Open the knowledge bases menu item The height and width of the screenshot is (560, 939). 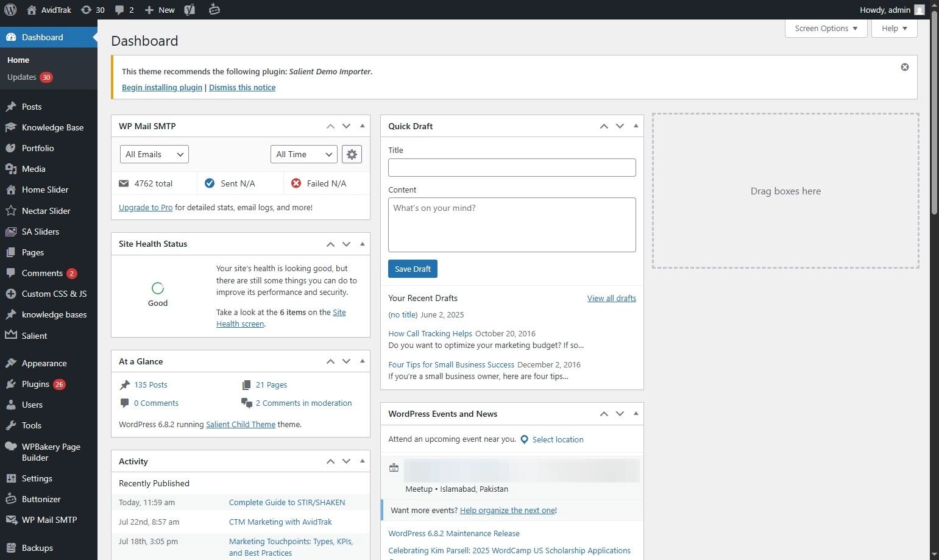point(49,314)
